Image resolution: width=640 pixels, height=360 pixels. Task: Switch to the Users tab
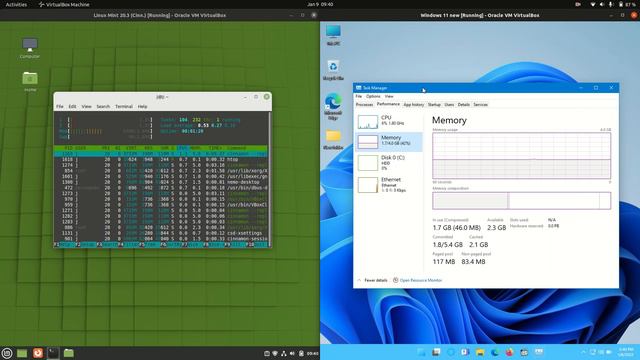449,104
